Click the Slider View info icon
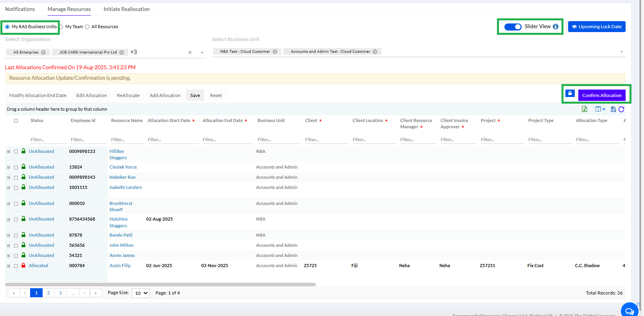The height and width of the screenshot is (316, 644). [556, 27]
